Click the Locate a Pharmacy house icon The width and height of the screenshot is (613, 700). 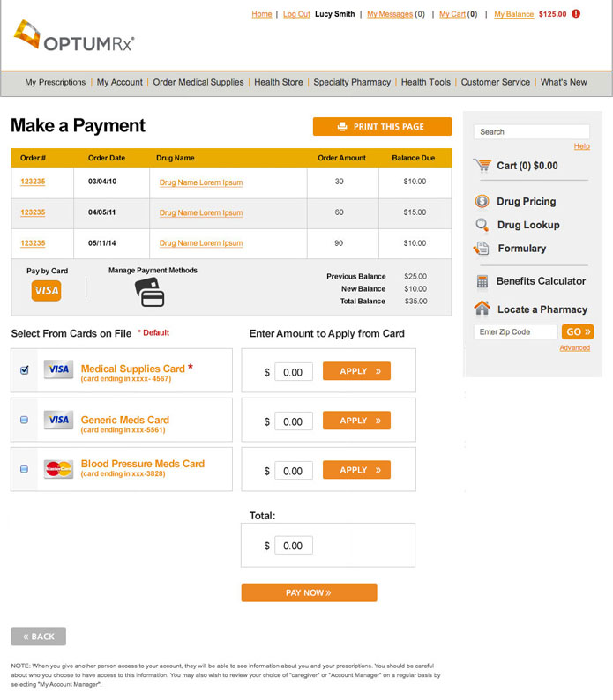(x=482, y=309)
